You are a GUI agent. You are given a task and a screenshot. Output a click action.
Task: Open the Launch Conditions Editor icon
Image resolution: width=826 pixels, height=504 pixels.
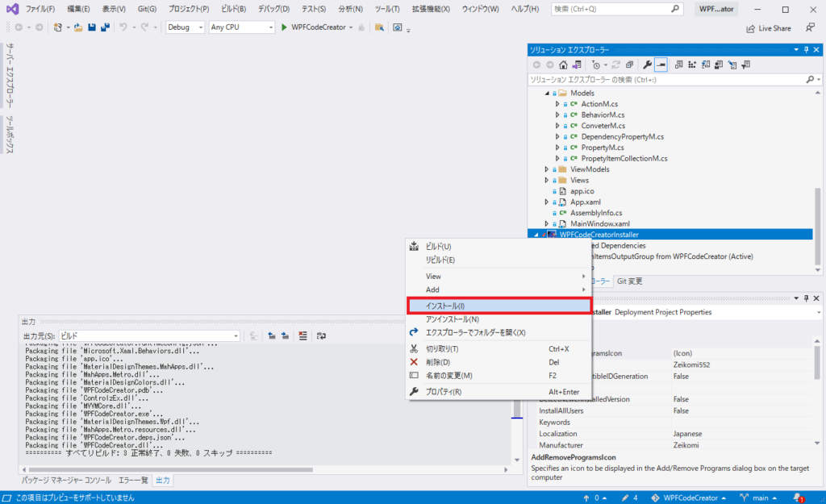745,65
